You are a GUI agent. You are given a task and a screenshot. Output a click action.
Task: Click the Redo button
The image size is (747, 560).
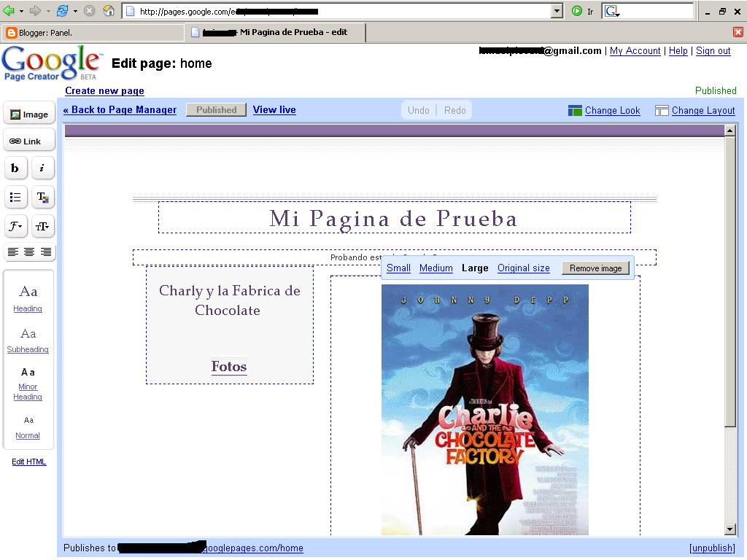pos(454,111)
